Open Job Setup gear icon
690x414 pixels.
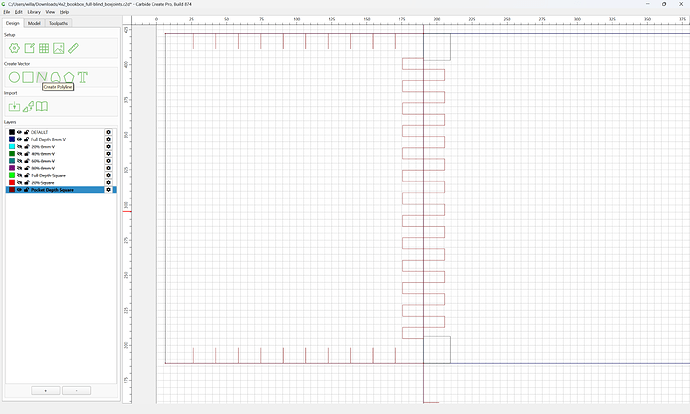15,48
